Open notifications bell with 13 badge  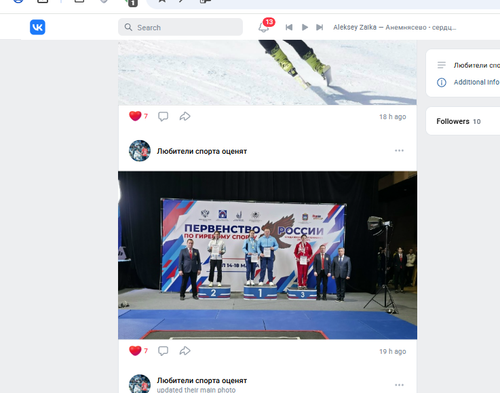coord(264,27)
